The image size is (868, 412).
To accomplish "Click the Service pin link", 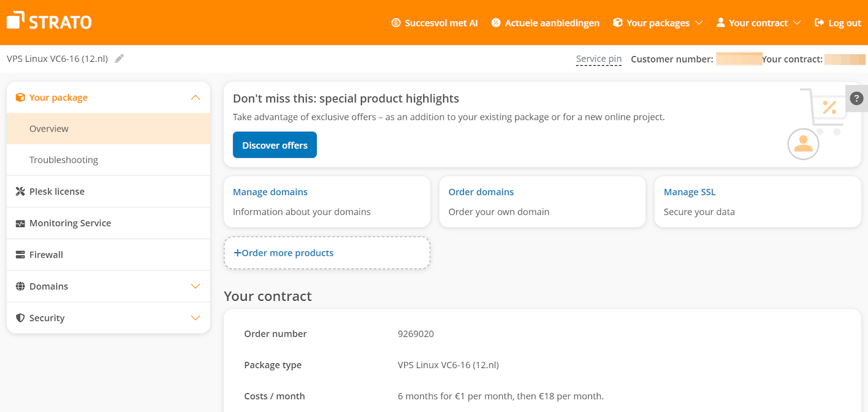I will pyautogui.click(x=598, y=59).
